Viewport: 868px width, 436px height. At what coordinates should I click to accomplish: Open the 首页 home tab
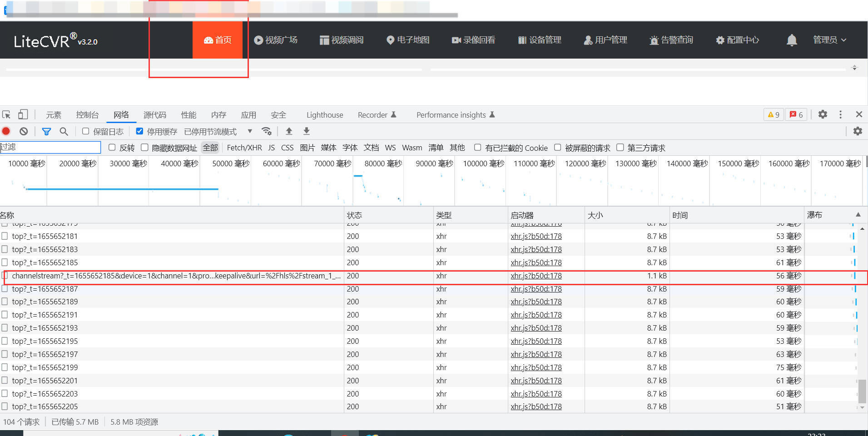point(218,40)
